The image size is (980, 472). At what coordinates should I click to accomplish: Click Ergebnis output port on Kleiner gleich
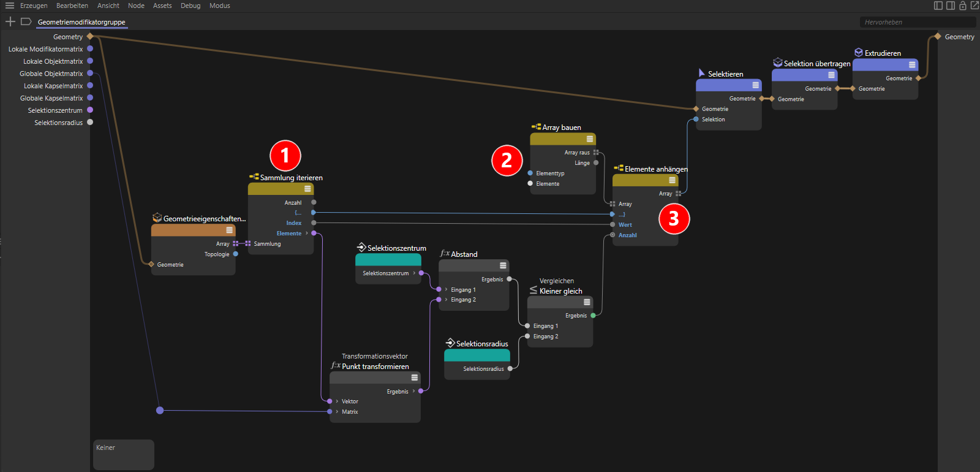[x=593, y=315]
